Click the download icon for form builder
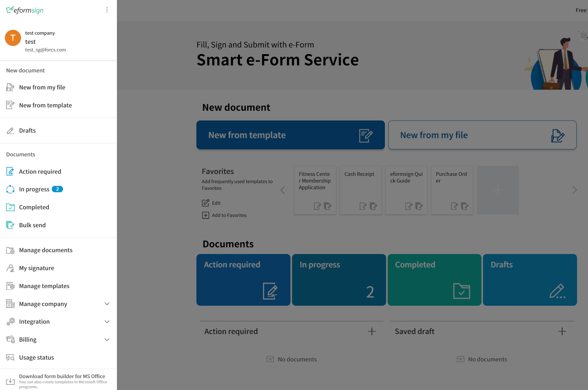 tap(10, 381)
